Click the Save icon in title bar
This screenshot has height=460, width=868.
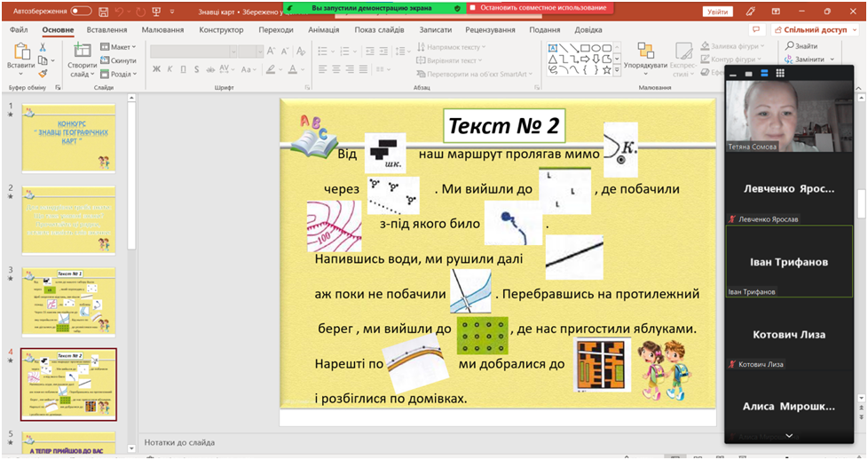(x=103, y=11)
